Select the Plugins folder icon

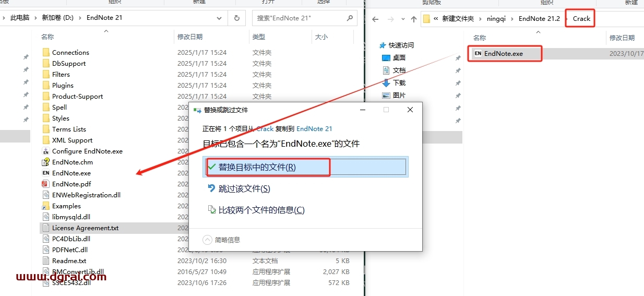pos(46,85)
